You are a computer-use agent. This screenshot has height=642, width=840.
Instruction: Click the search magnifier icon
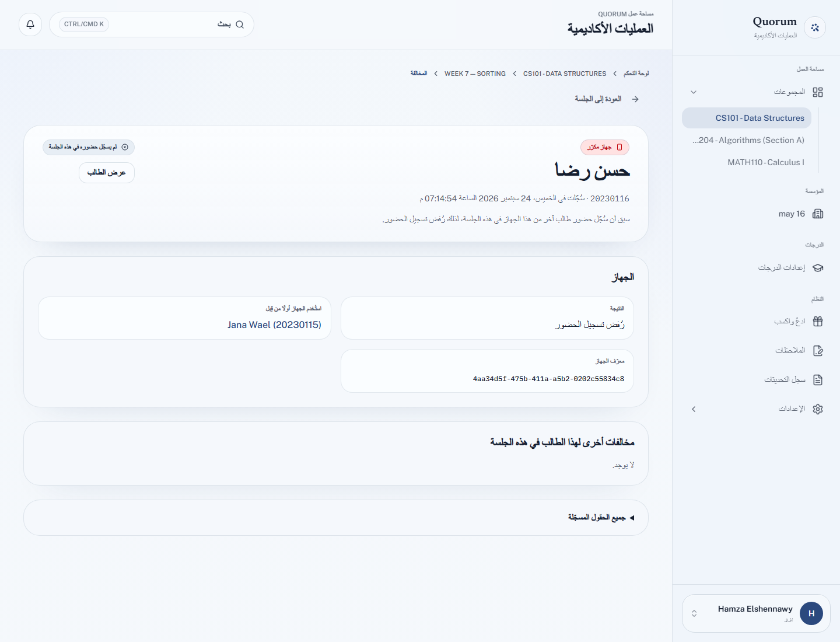pos(240,25)
